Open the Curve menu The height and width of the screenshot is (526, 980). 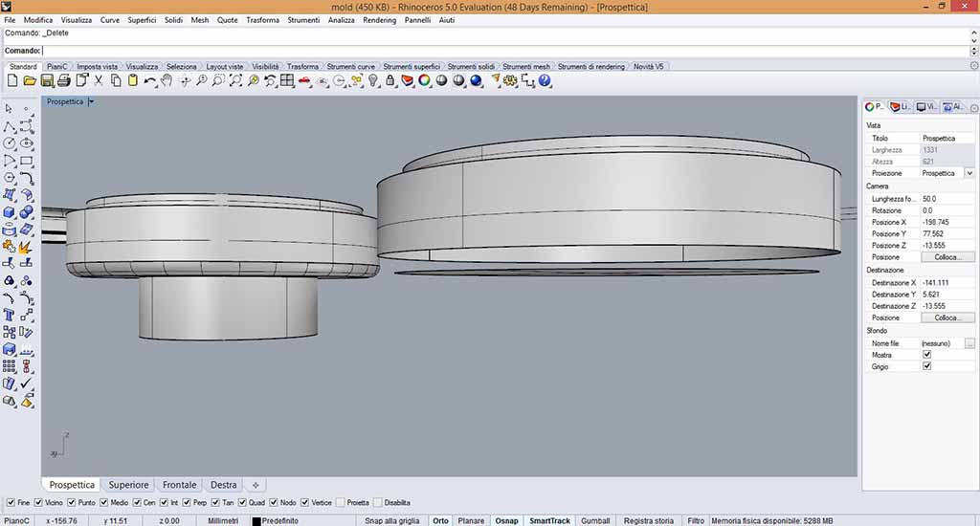[x=110, y=20]
